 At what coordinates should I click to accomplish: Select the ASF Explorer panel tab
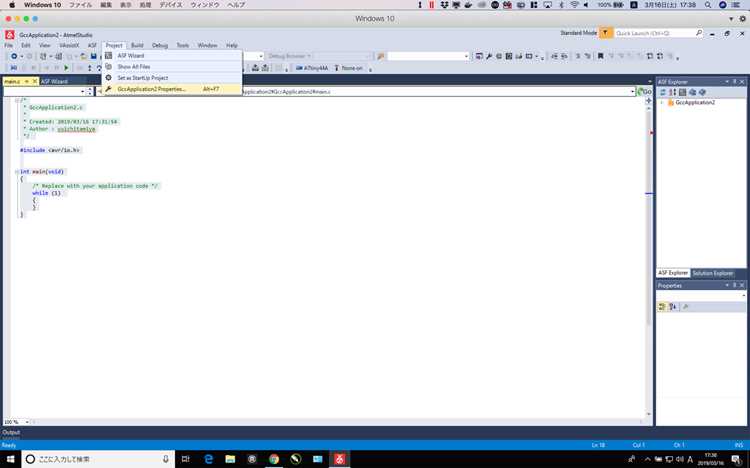(673, 273)
